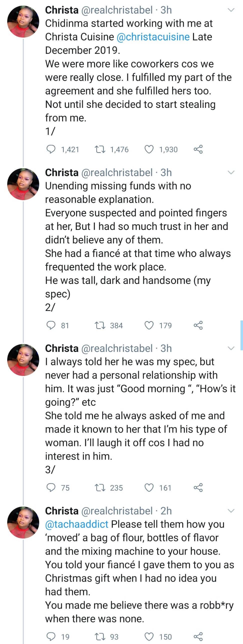This screenshot has height=644, width=243.
Task: Share the first tweet about Chidinma
Action: (x=198, y=149)
